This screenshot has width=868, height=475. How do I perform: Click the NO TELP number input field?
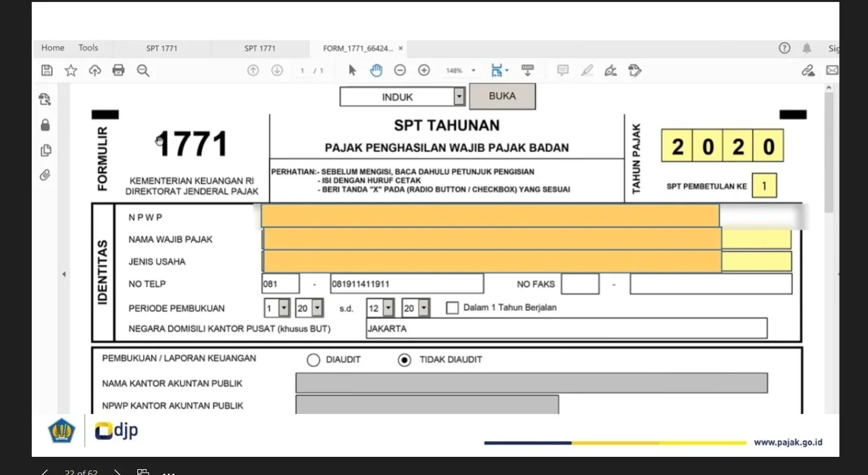coord(407,284)
